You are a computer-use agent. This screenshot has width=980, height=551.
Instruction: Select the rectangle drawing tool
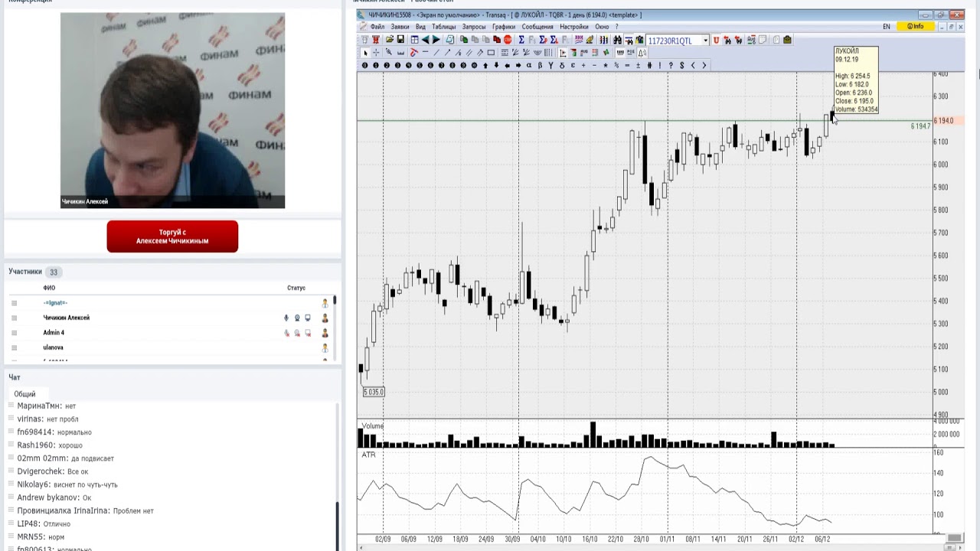click(491, 53)
